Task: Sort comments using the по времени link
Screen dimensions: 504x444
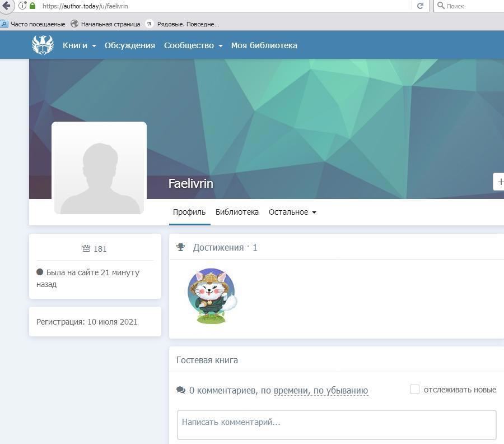Action: pos(291,390)
